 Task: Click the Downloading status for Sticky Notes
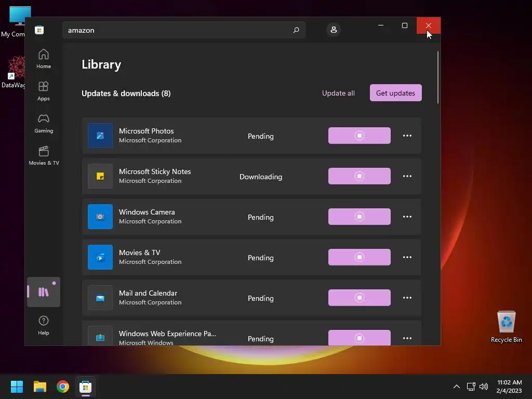tap(261, 177)
